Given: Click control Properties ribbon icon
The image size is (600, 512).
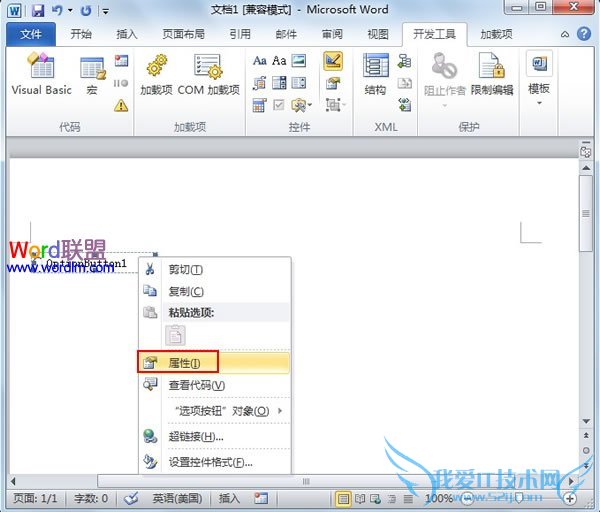Looking at the screenshot, I should coord(333,83).
